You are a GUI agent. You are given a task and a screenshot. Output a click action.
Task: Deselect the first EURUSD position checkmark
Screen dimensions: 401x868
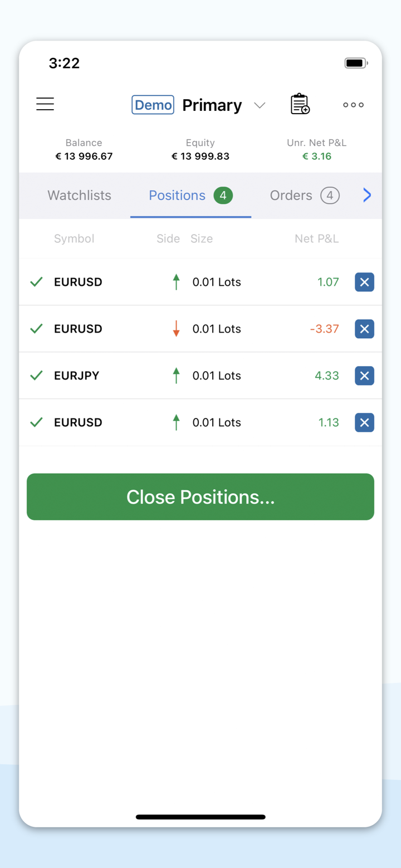tap(37, 282)
